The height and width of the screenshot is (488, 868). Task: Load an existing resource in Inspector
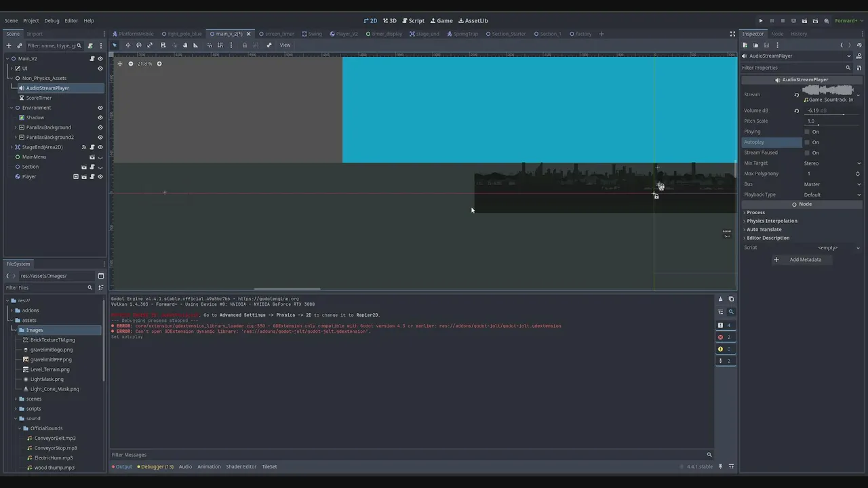pos(756,45)
